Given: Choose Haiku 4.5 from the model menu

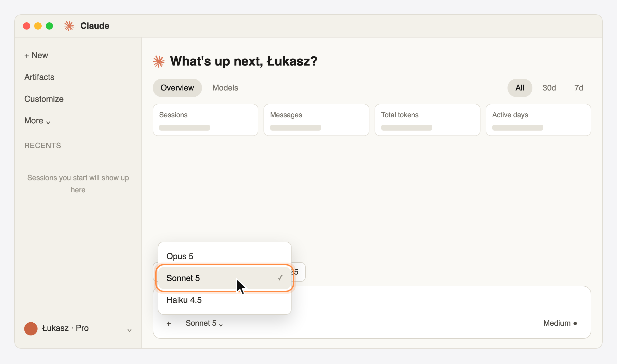Looking at the screenshot, I should (x=225, y=300).
